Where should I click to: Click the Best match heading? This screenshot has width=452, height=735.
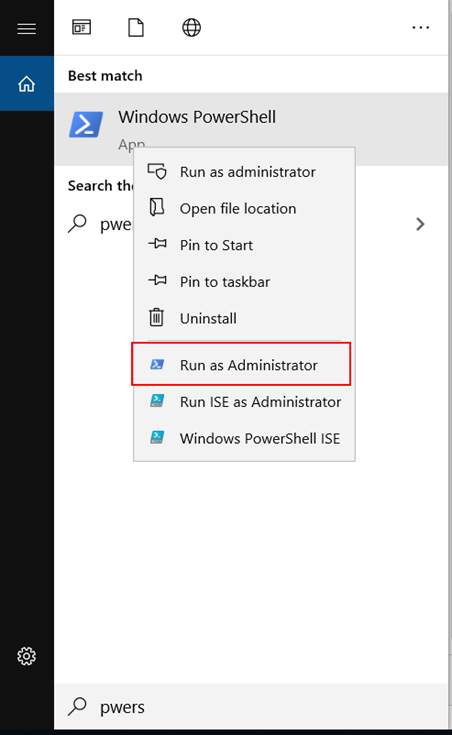[x=105, y=75]
